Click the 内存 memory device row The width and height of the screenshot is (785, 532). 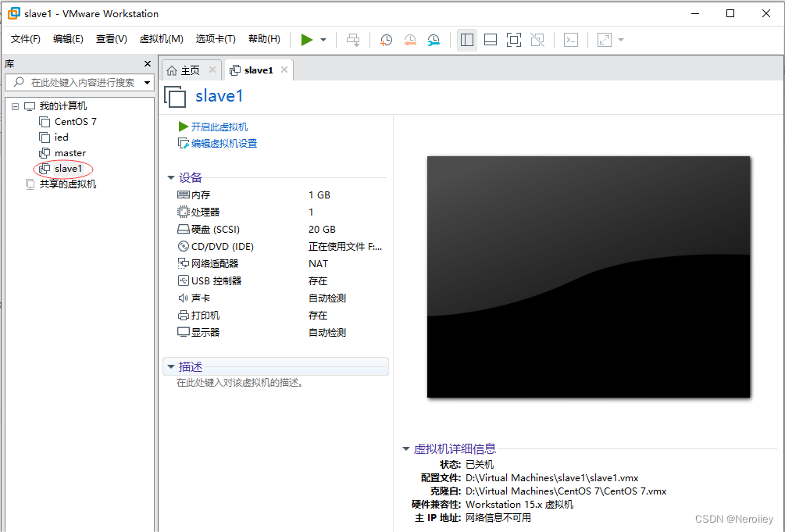pyautogui.click(x=280, y=195)
